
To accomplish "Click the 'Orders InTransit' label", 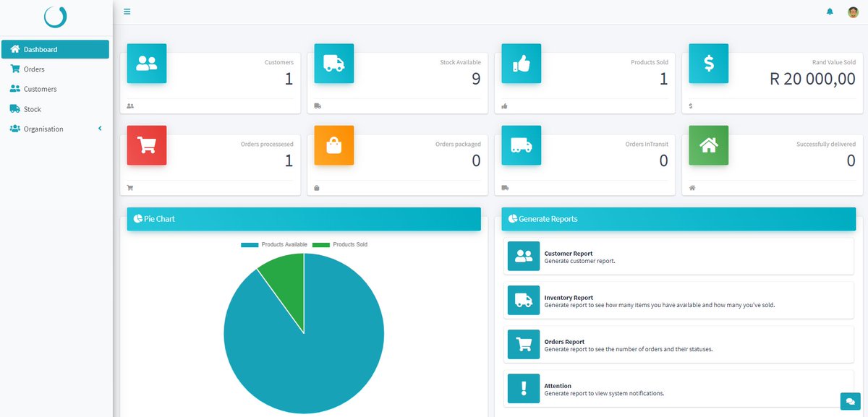I will (x=647, y=145).
